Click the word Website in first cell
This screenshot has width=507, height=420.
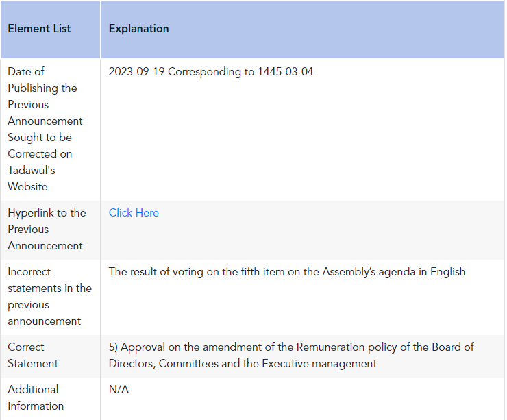[27, 187]
